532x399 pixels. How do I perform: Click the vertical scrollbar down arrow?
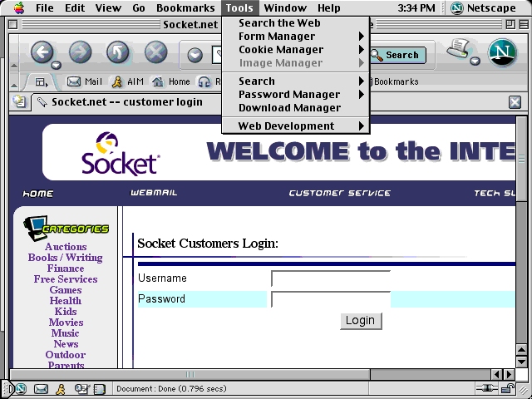coord(521,362)
